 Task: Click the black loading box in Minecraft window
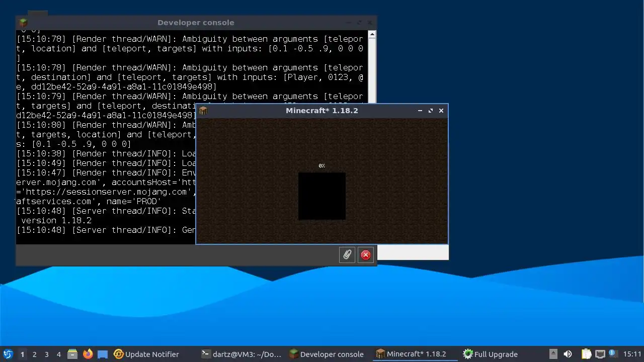click(x=322, y=196)
